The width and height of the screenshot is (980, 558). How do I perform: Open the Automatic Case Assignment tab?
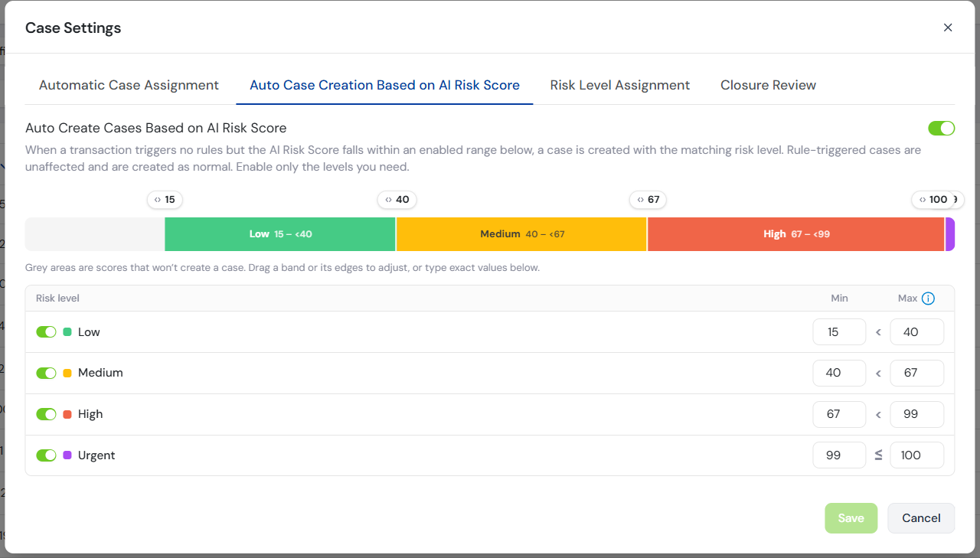click(x=129, y=85)
